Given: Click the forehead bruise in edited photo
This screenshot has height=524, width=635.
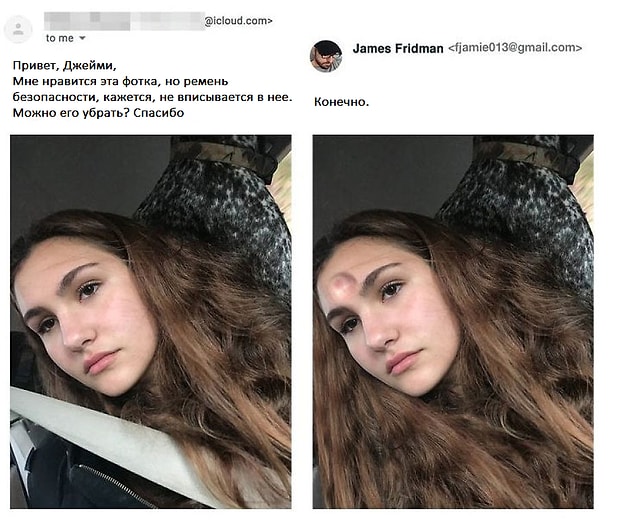Looking at the screenshot, I should pos(344,286).
